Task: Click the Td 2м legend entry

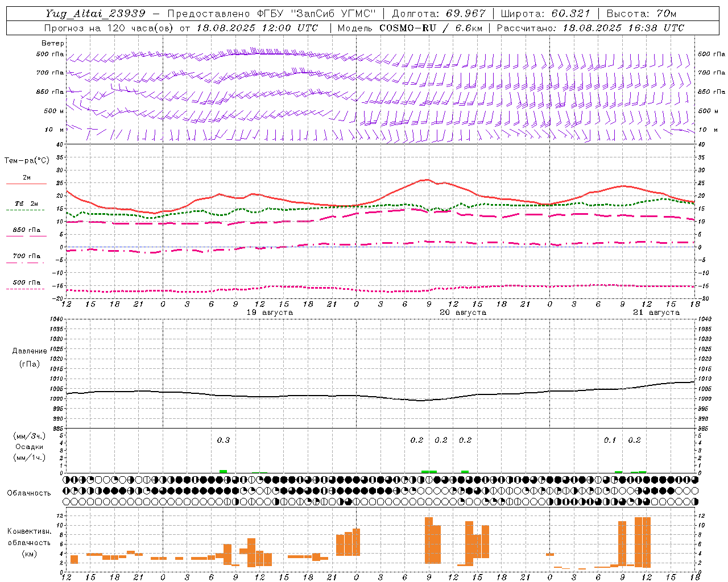Action: [27, 203]
